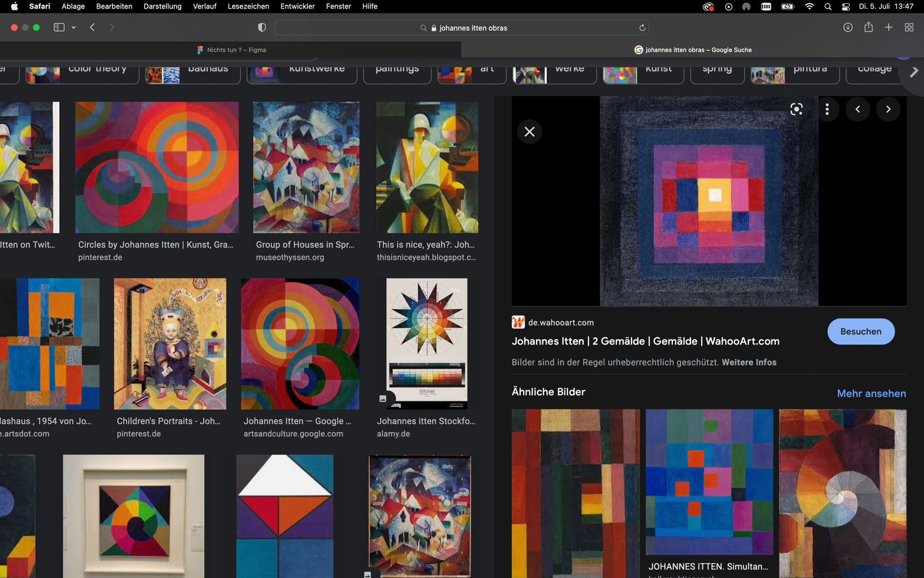Open the white triangle geometric thumbnail

point(285,516)
